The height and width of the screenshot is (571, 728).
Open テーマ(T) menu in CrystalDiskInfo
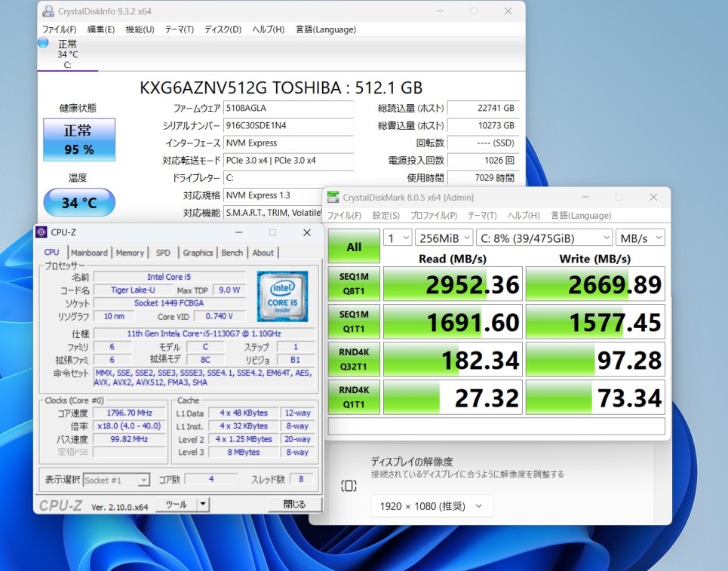(180, 29)
